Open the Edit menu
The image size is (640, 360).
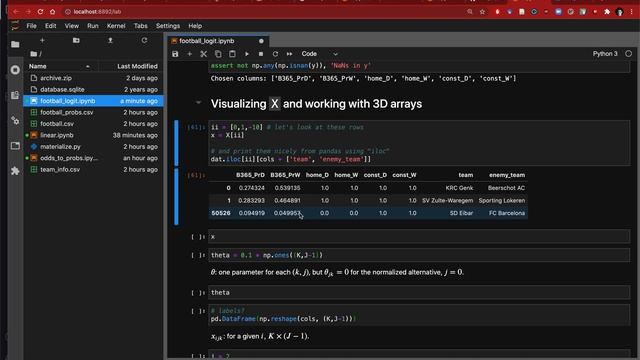click(51, 26)
